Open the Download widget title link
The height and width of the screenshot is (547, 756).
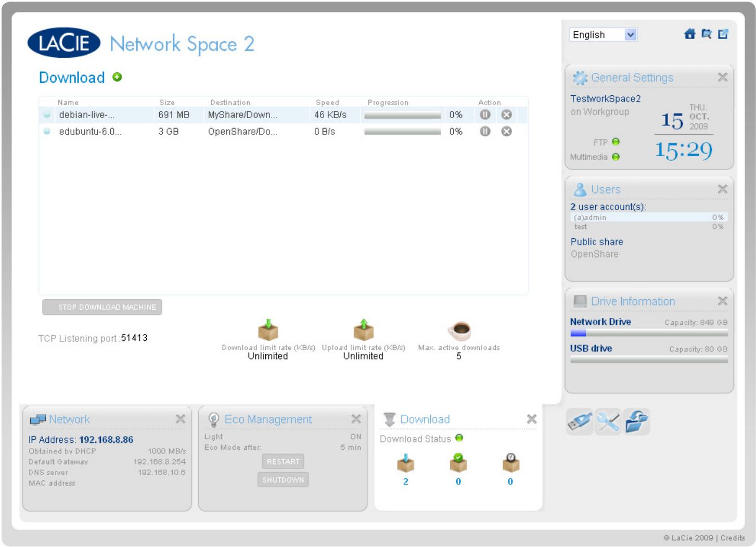[425, 419]
